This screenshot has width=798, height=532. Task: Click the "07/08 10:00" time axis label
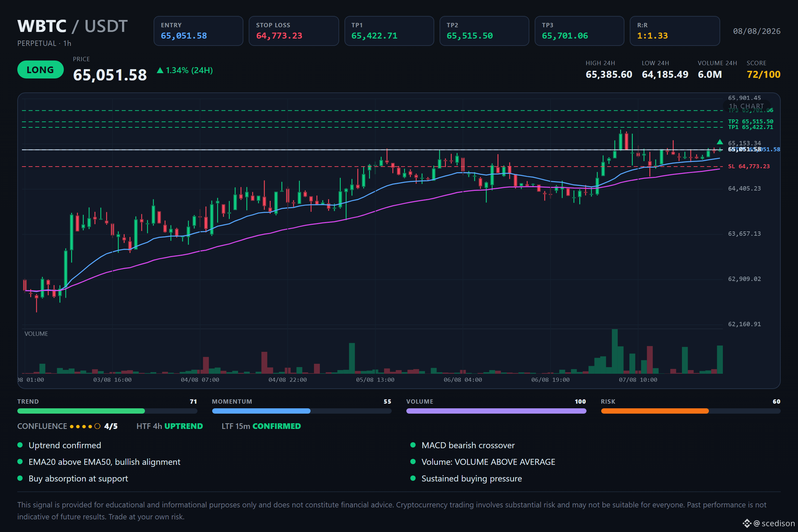click(x=638, y=380)
